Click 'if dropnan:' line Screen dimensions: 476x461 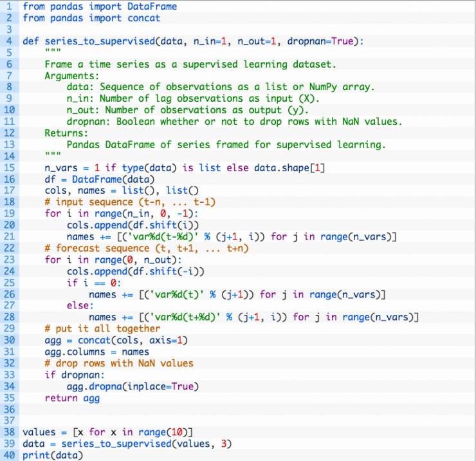[x=75, y=375]
